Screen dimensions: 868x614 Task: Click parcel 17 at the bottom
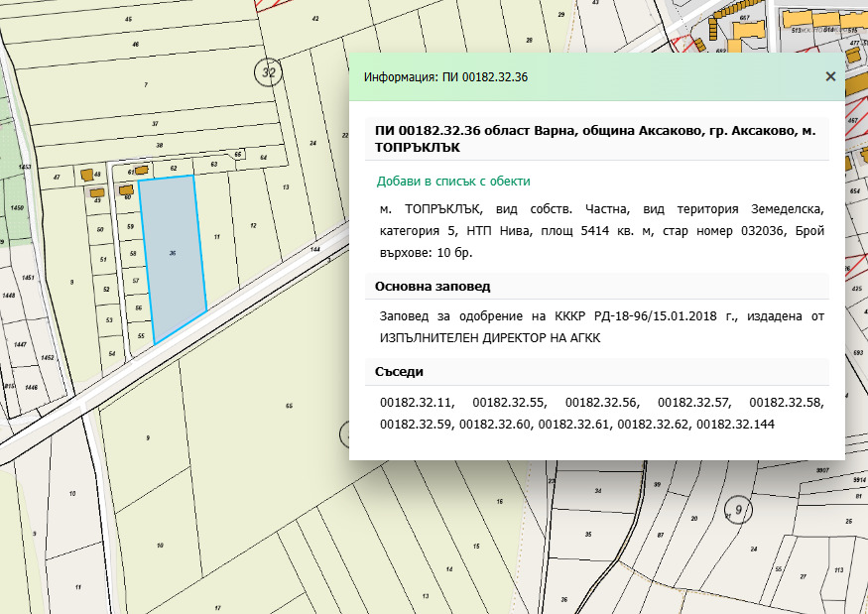pos(216,607)
